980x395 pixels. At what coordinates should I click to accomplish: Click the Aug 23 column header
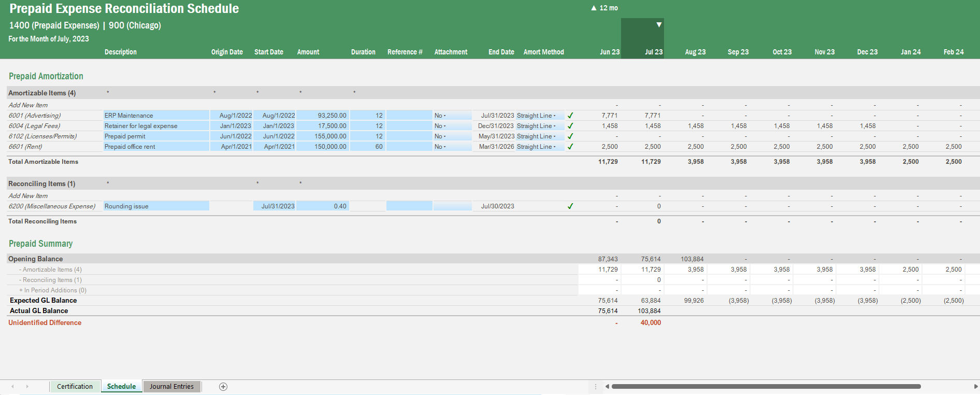(695, 52)
